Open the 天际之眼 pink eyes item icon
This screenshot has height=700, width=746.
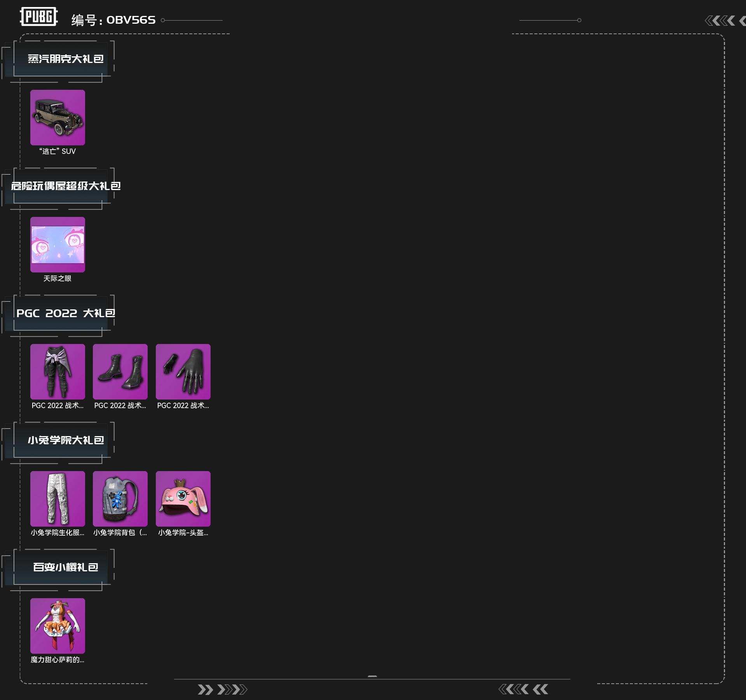tap(58, 244)
